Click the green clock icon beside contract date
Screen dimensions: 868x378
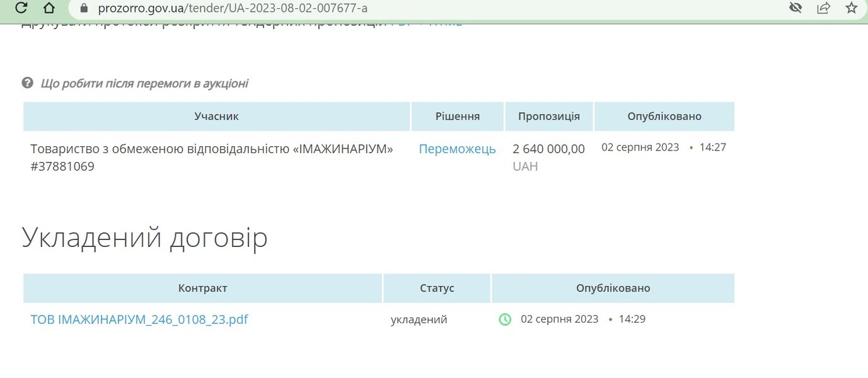(x=505, y=319)
